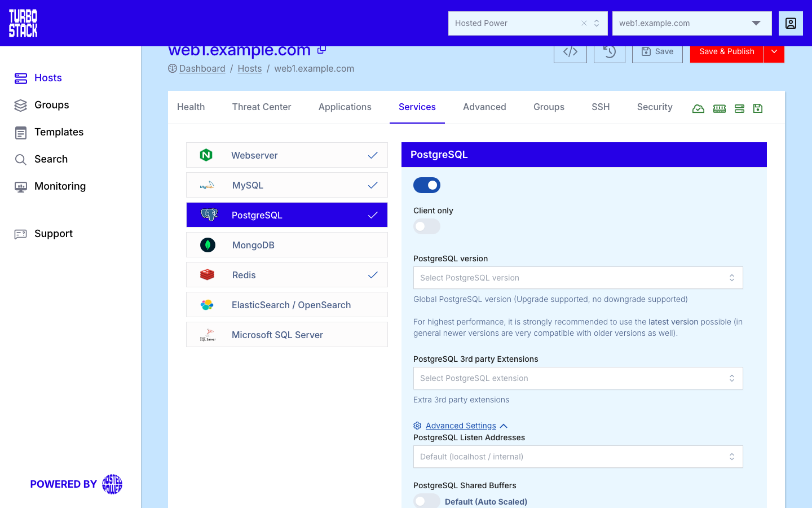The image size is (812, 508).
Task: Switch to the Health tab
Action: click(x=191, y=107)
